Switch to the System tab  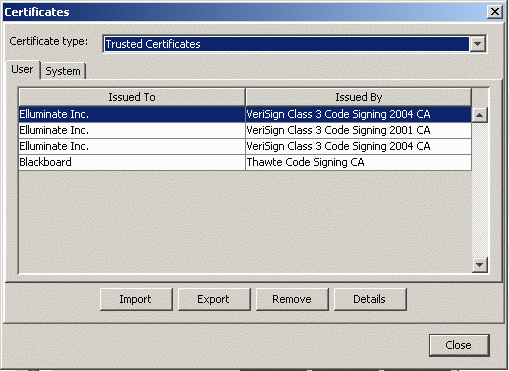63,71
